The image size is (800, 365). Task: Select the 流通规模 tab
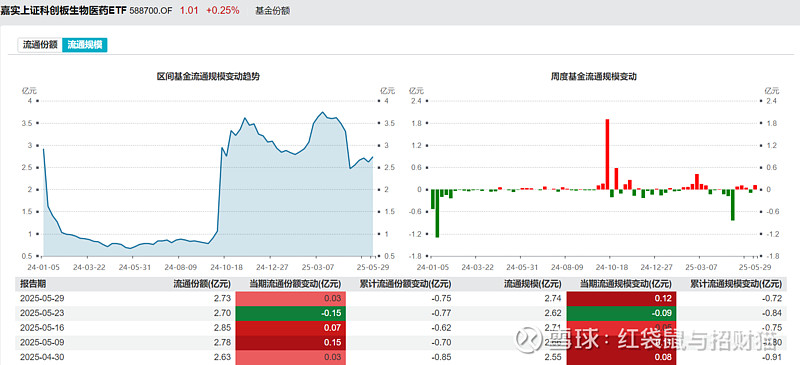[85, 45]
